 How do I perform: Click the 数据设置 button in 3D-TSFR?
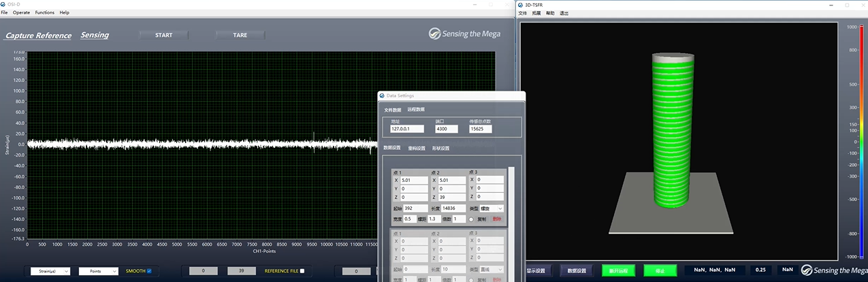tap(577, 270)
